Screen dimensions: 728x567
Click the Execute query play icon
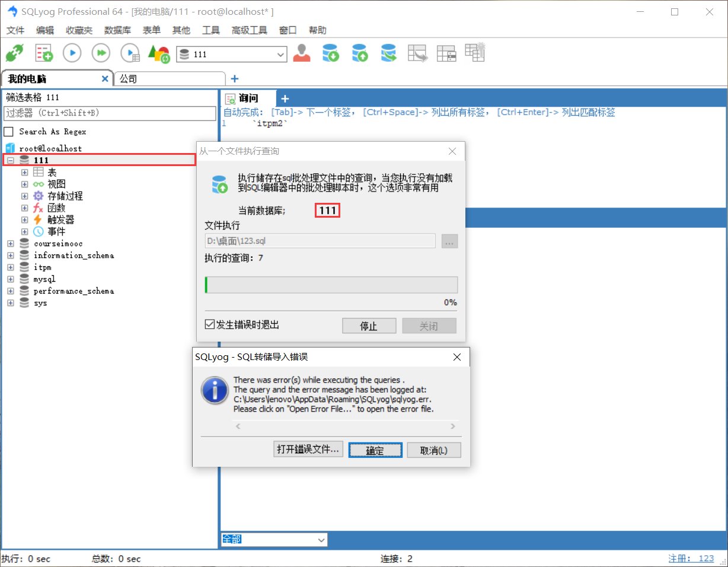pyautogui.click(x=72, y=53)
